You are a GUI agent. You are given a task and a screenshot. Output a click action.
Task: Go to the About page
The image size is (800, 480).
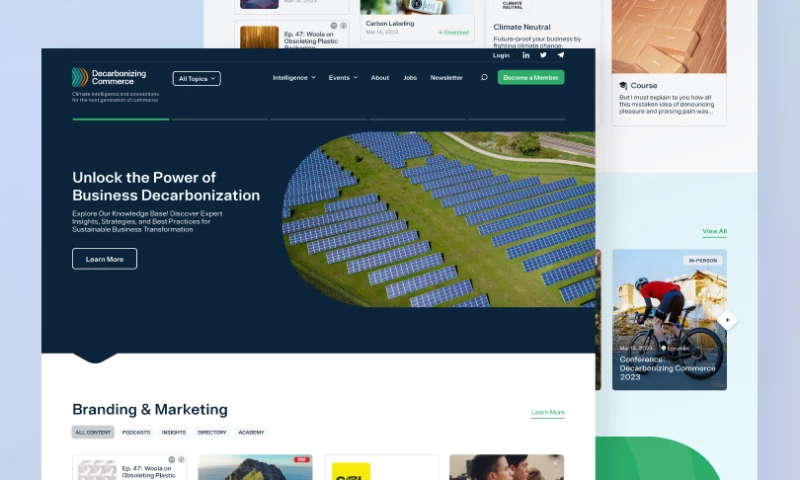click(380, 78)
